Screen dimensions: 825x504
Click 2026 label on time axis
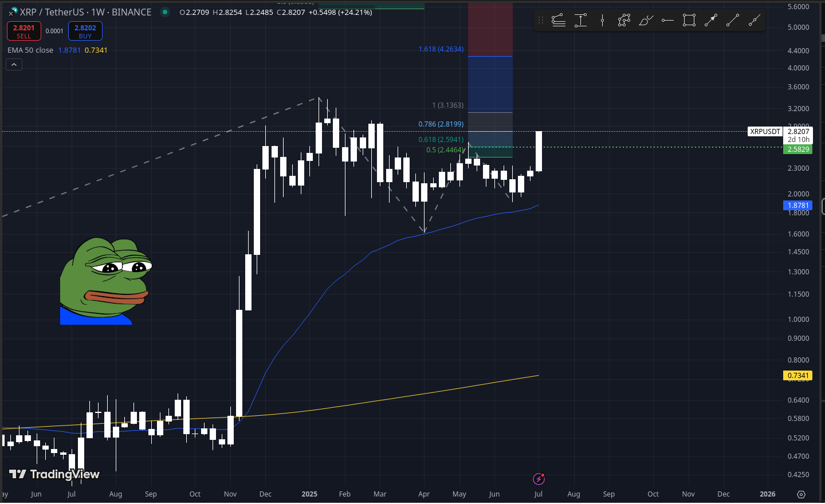[x=768, y=494]
